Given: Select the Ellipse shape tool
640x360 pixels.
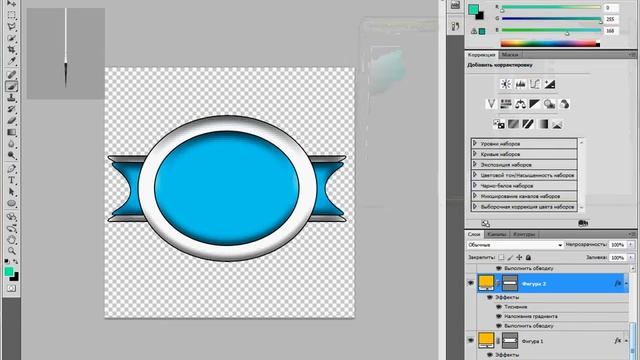Looking at the screenshot, I should pyautogui.click(x=11, y=203).
